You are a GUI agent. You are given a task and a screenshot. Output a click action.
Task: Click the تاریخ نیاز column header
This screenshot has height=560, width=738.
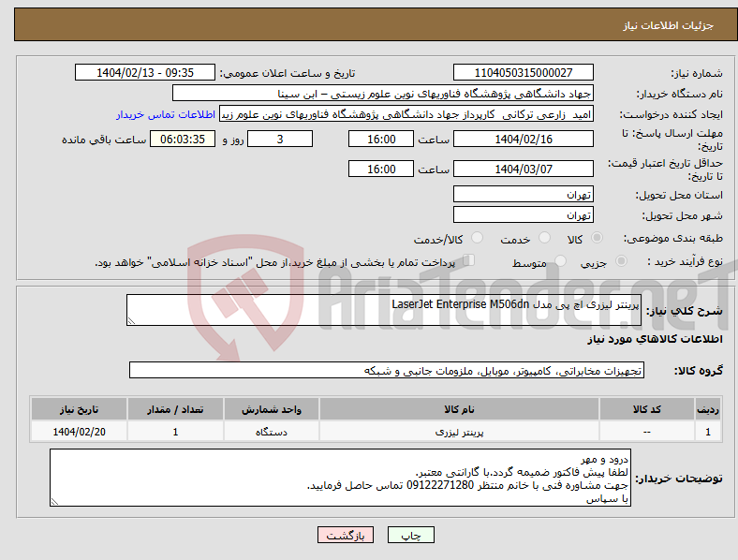click(x=79, y=409)
